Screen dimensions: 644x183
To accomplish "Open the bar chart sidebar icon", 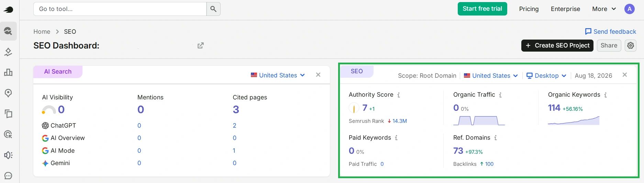I will pyautogui.click(x=8, y=72).
